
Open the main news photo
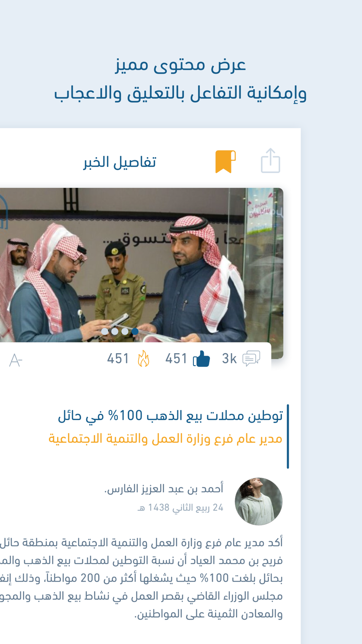[142, 265]
